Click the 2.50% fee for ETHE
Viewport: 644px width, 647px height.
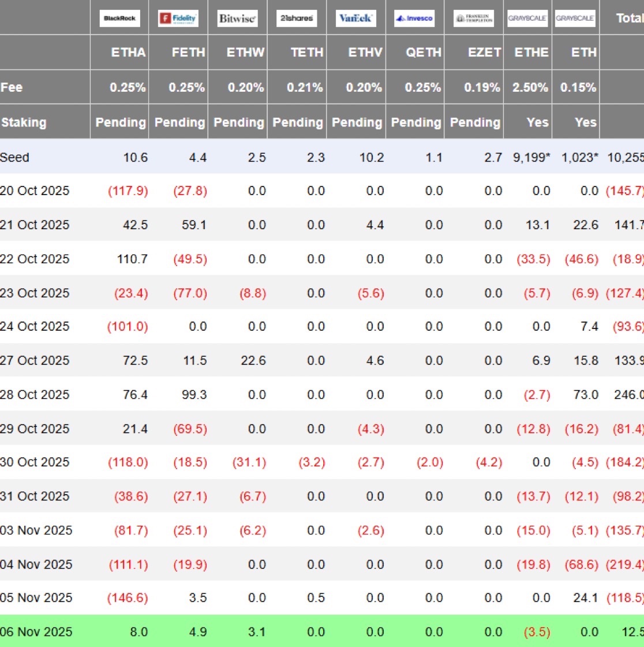[x=530, y=88]
